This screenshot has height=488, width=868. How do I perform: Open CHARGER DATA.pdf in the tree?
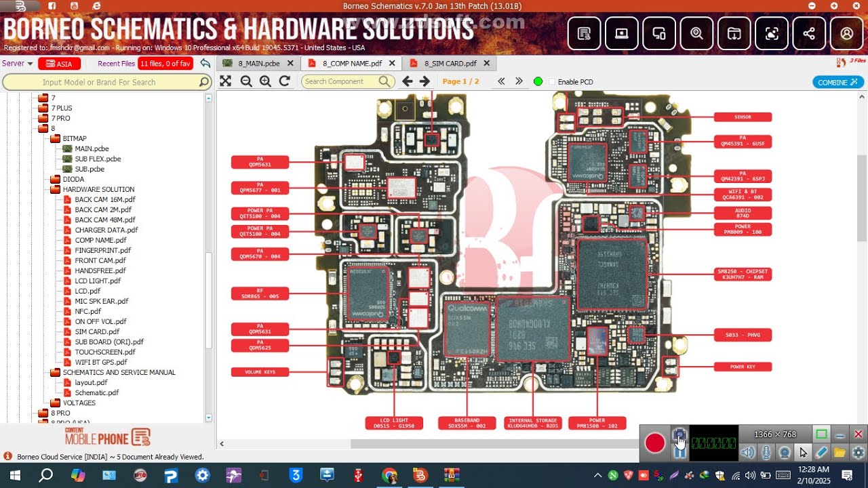coord(106,230)
